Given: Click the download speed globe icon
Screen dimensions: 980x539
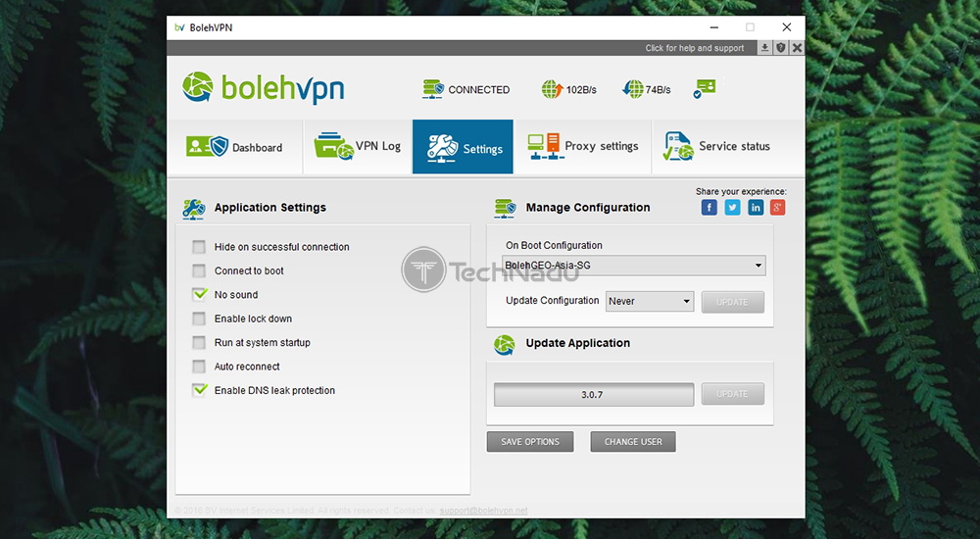Looking at the screenshot, I should click(x=632, y=89).
